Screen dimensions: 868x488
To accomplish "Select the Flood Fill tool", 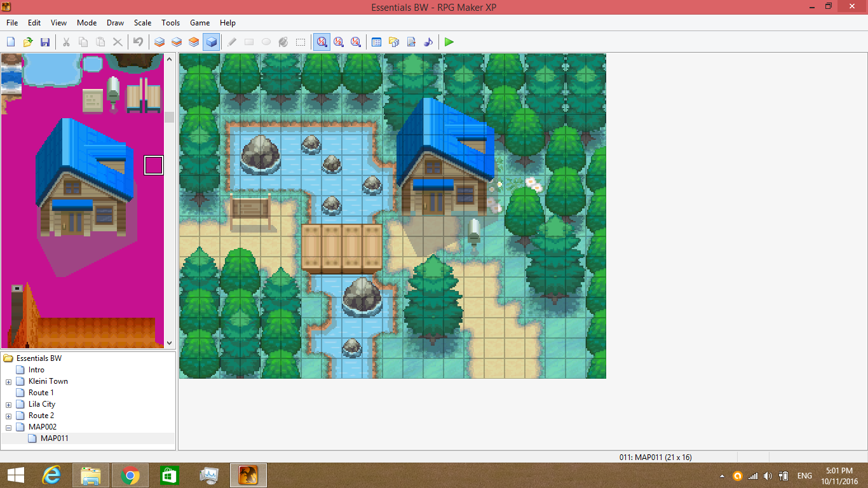I will pyautogui.click(x=283, y=42).
